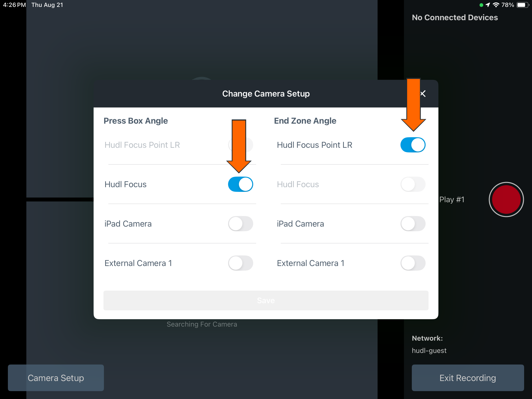Image resolution: width=532 pixels, height=399 pixels.
Task: Tap Exit Recording
Action: click(x=468, y=378)
